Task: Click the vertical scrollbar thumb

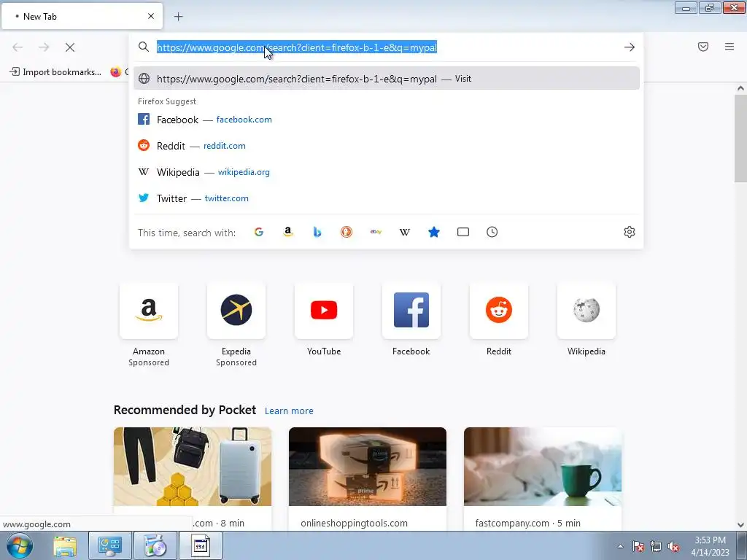Action: pos(740,138)
